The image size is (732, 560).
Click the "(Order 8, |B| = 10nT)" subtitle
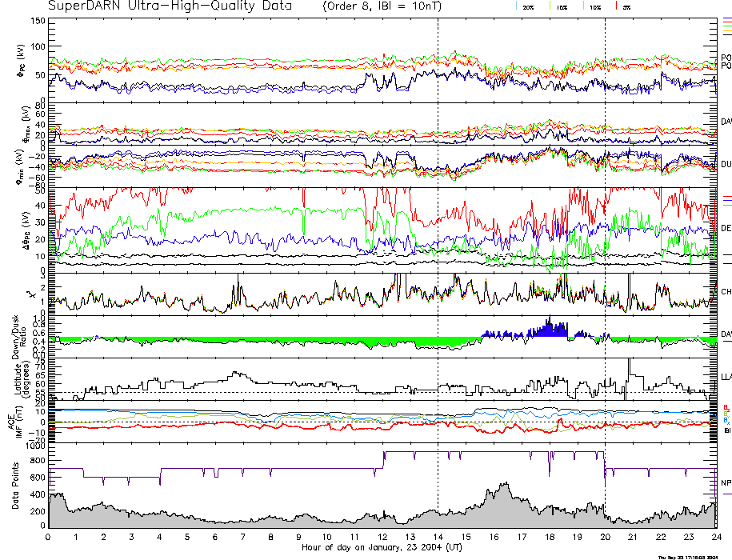(x=388, y=6)
